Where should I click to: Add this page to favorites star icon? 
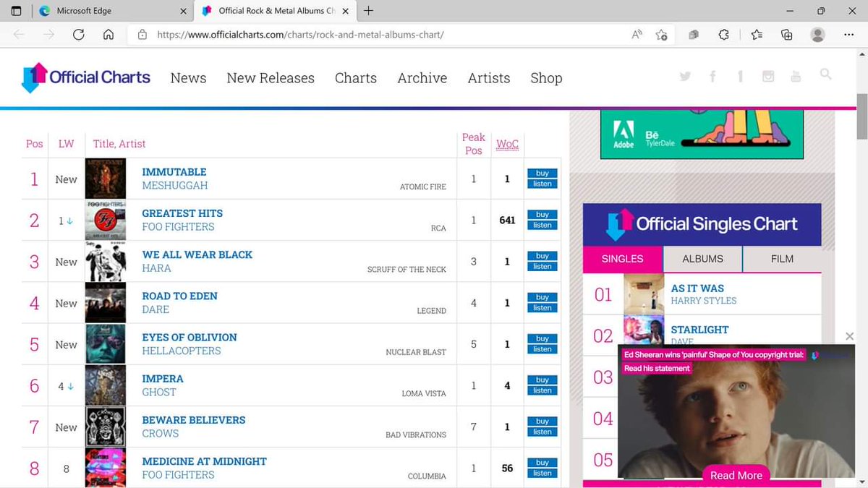point(661,35)
